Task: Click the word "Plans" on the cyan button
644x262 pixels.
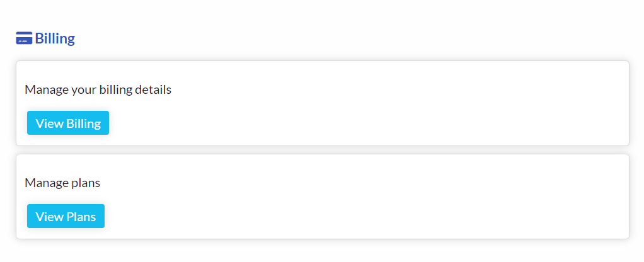Action: [x=81, y=217]
